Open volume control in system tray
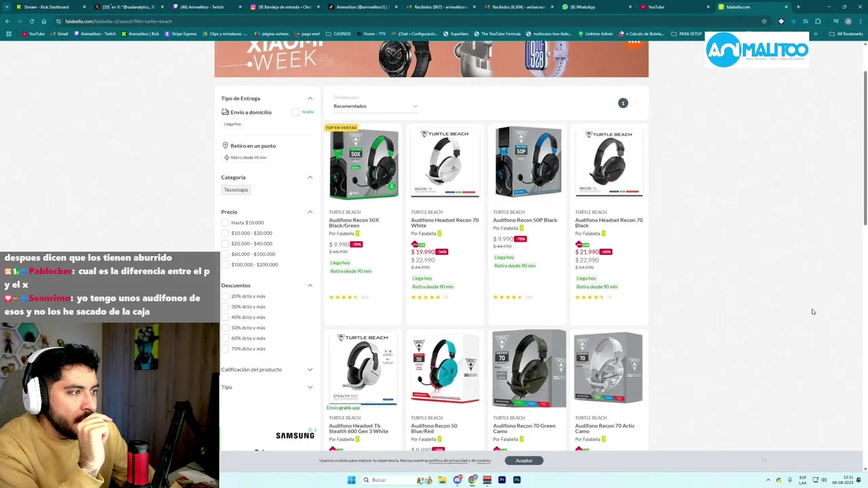The width and height of the screenshot is (868, 488). [824, 480]
